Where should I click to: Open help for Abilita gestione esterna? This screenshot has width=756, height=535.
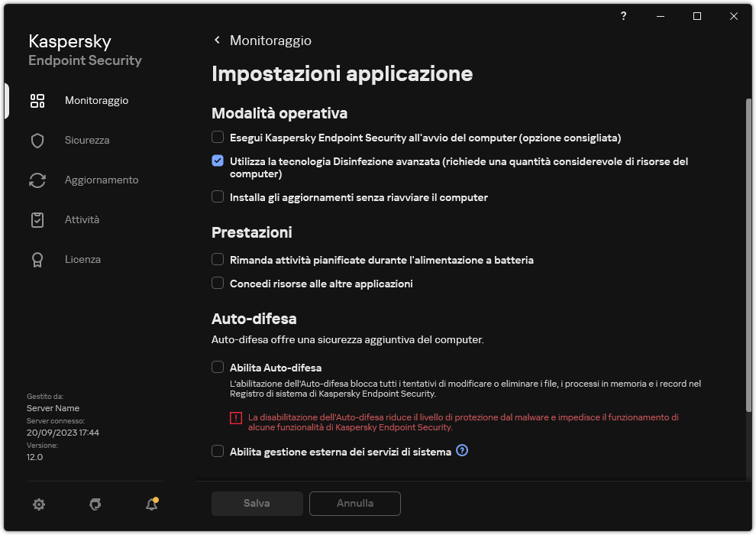[x=462, y=451]
